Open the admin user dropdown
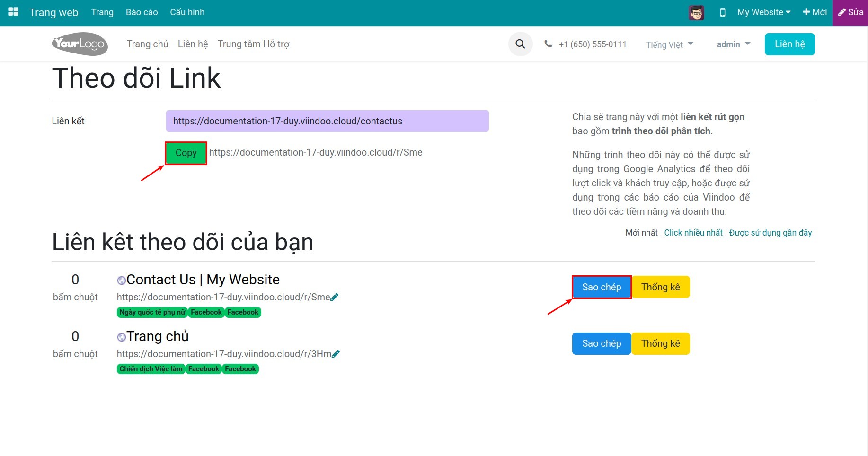Image resolution: width=868 pixels, height=456 pixels. pos(733,44)
